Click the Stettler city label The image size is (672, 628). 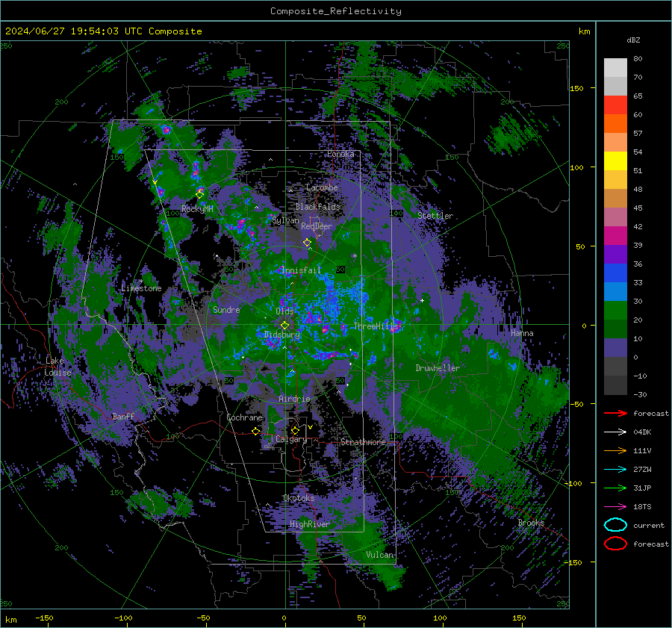pyautogui.click(x=435, y=216)
